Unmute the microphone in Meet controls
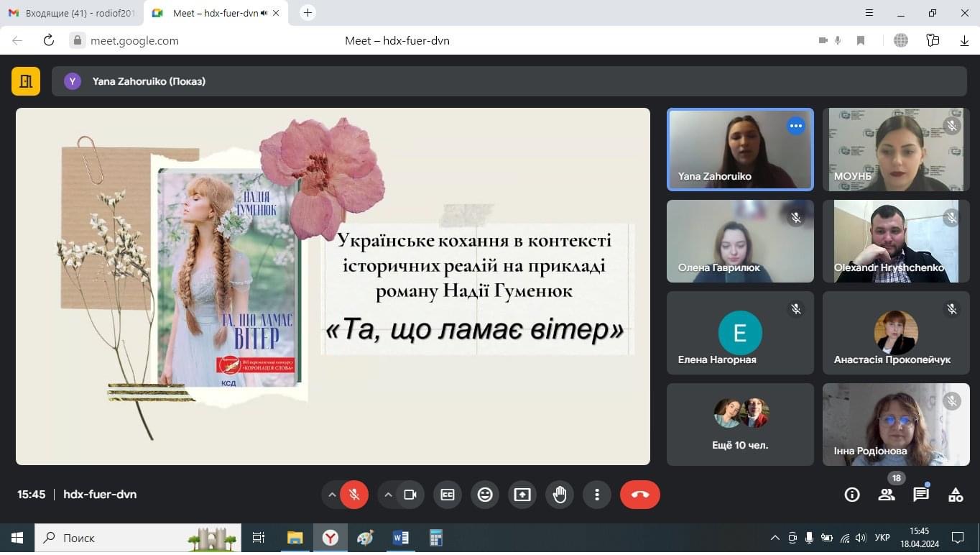This screenshot has width=980, height=555. (354, 495)
